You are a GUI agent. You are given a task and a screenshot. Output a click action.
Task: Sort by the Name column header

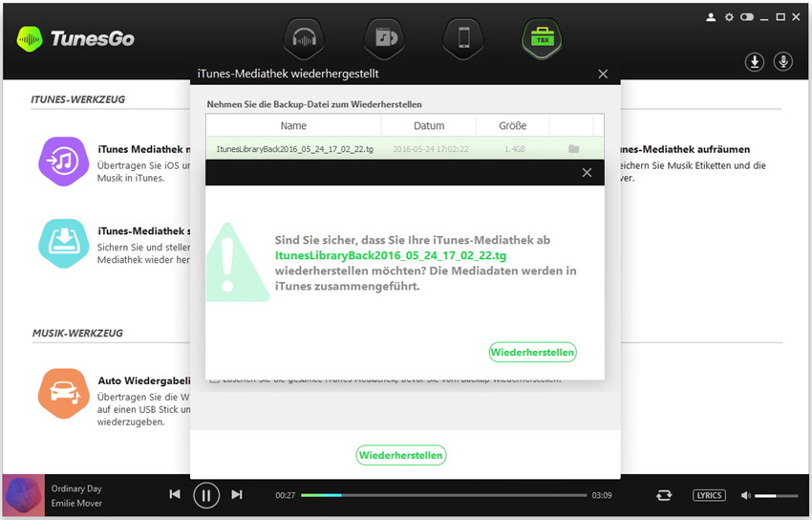pyautogui.click(x=293, y=126)
